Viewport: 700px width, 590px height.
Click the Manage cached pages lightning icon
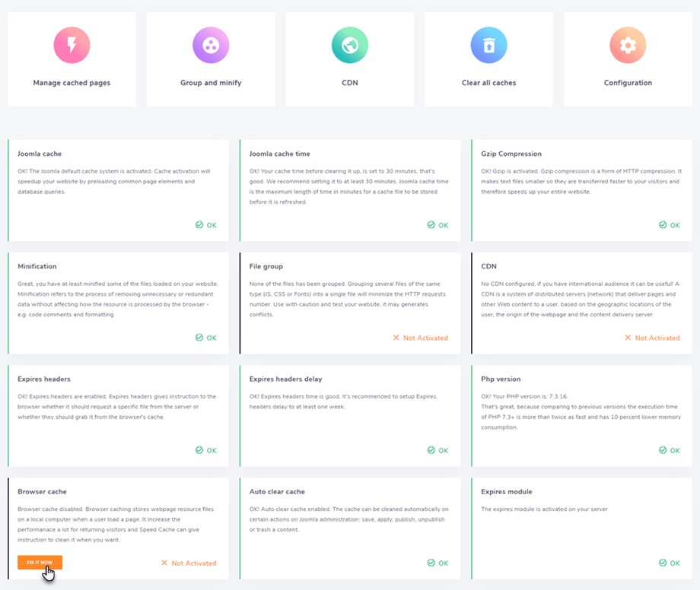(72, 46)
